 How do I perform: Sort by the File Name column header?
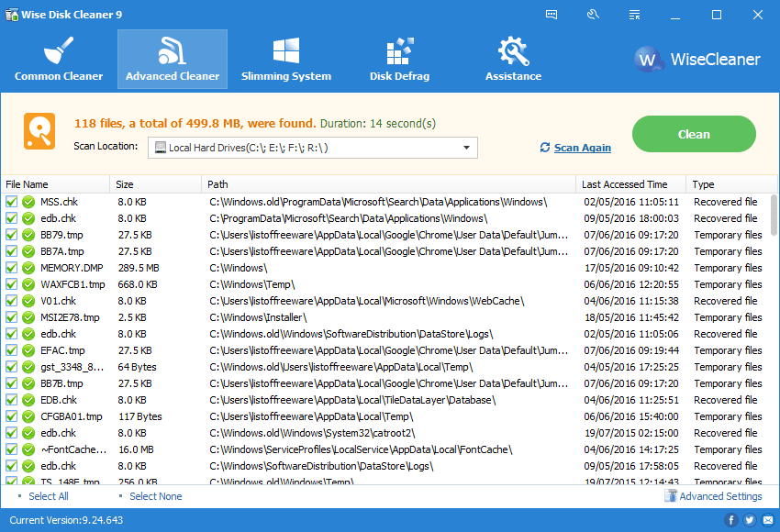point(55,184)
